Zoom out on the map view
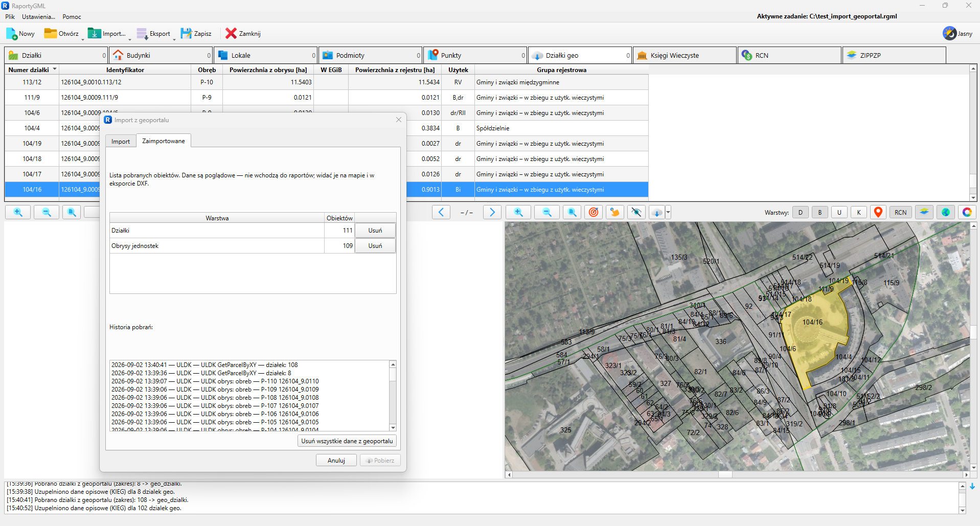980x526 pixels. [x=547, y=212]
